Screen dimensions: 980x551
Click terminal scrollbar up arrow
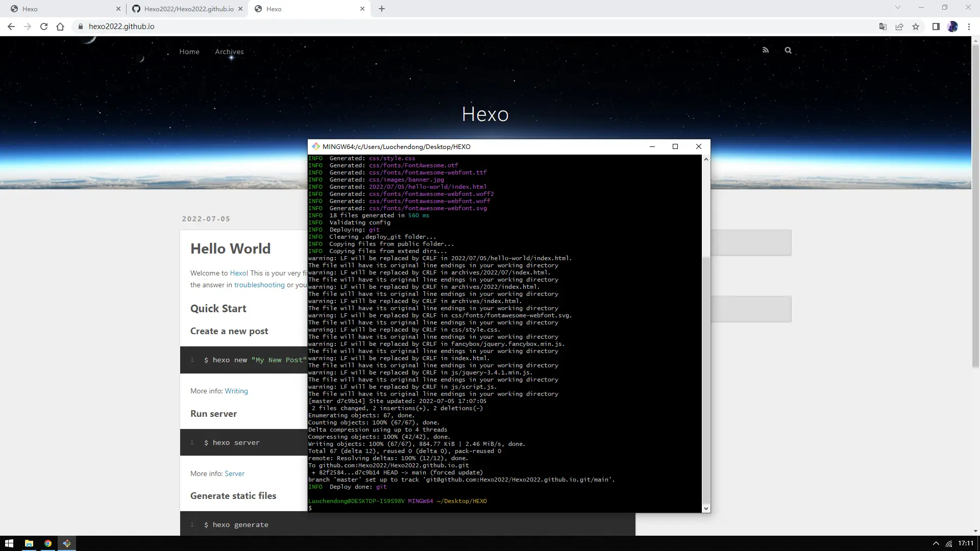pos(706,159)
